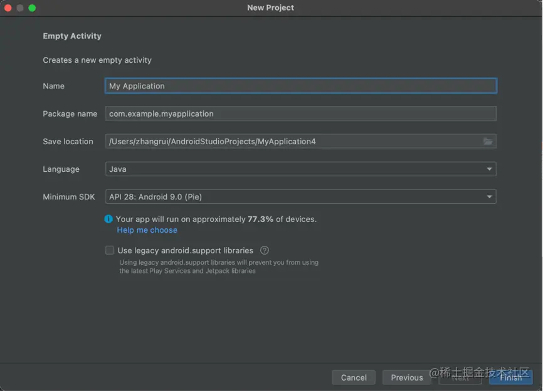Click the '77.3%' devices percentage text

(260, 219)
